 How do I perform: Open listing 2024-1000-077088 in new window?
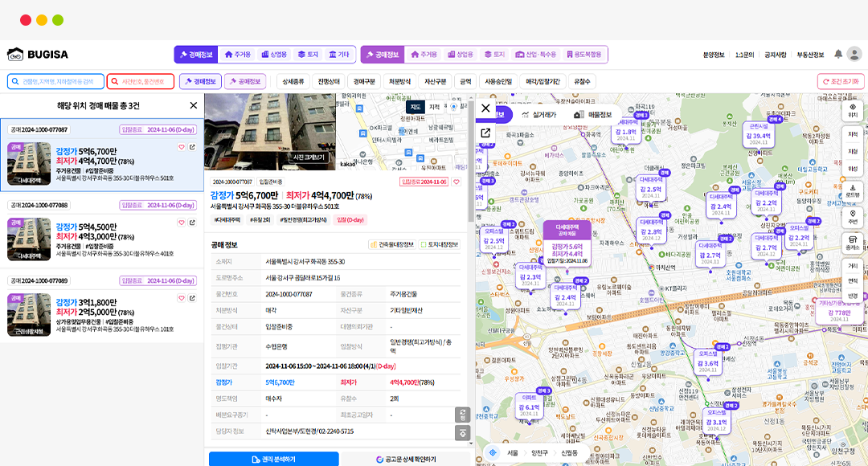(x=191, y=223)
